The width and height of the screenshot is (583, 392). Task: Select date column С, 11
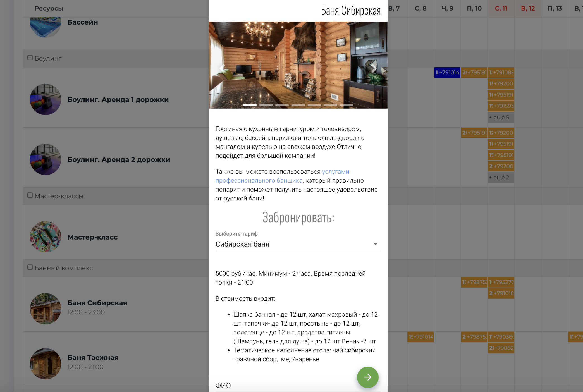[x=501, y=8]
